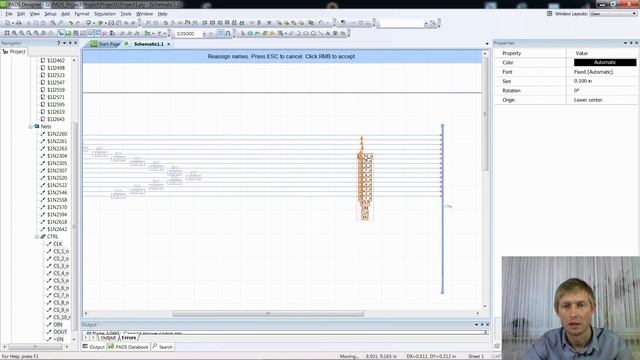
Task: Click the Zoom Fit icon
Action: tap(7, 33)
